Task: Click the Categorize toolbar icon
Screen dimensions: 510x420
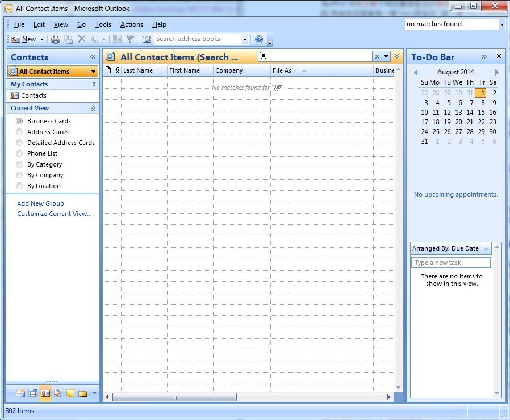Action: 117,39
